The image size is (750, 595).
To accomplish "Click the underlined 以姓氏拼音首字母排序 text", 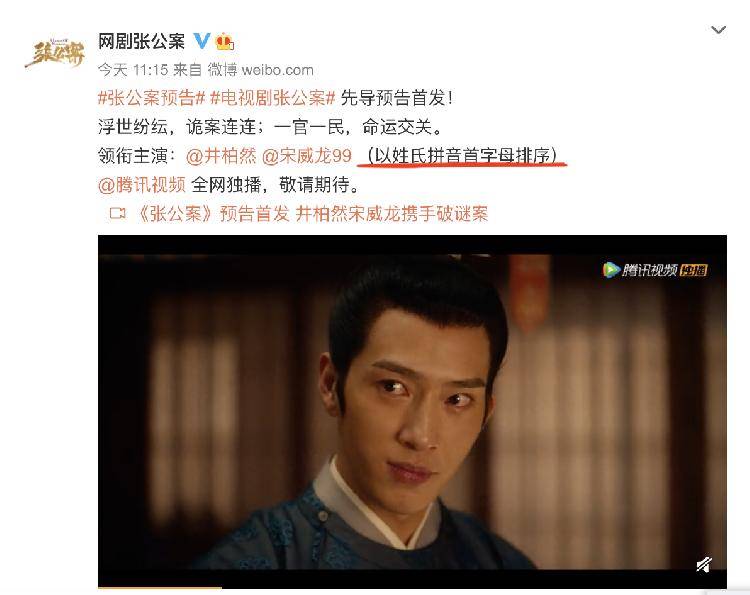I will (x=462, y=156).
